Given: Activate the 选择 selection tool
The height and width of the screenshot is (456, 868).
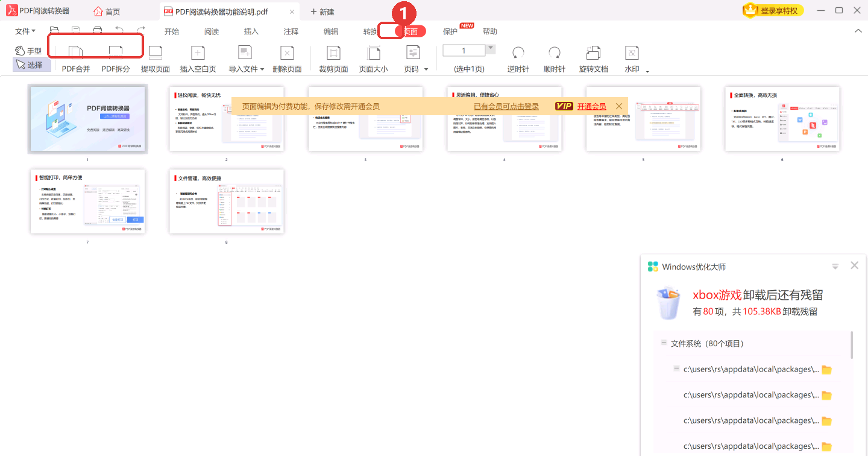Looking at the screenshot, I should [31, 65].
